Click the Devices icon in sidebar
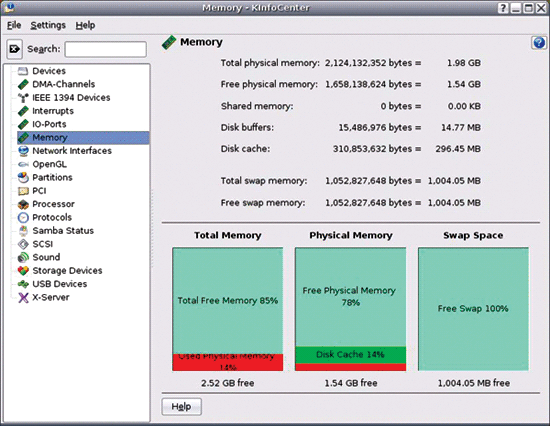 (x=23, y=71)
